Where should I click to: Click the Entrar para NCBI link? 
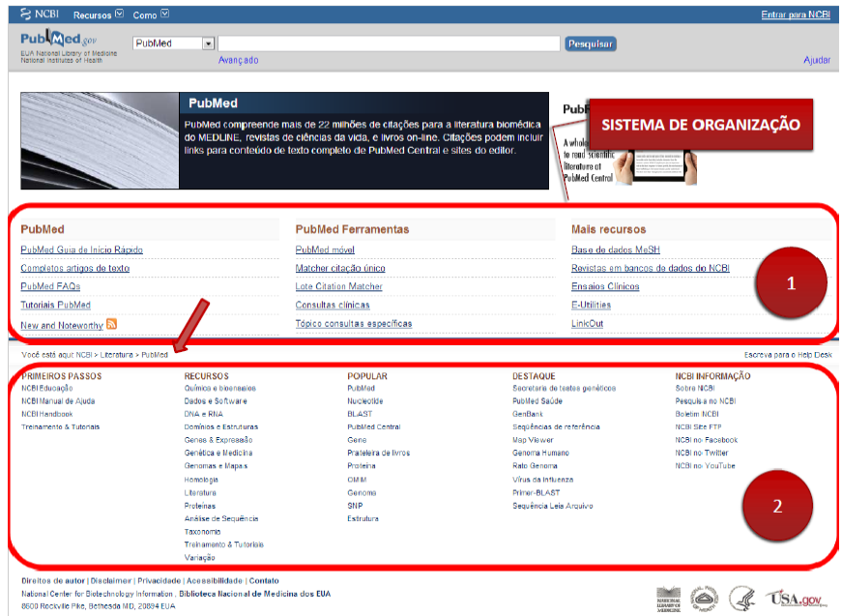pyautogui.click(x=796, y=15)
